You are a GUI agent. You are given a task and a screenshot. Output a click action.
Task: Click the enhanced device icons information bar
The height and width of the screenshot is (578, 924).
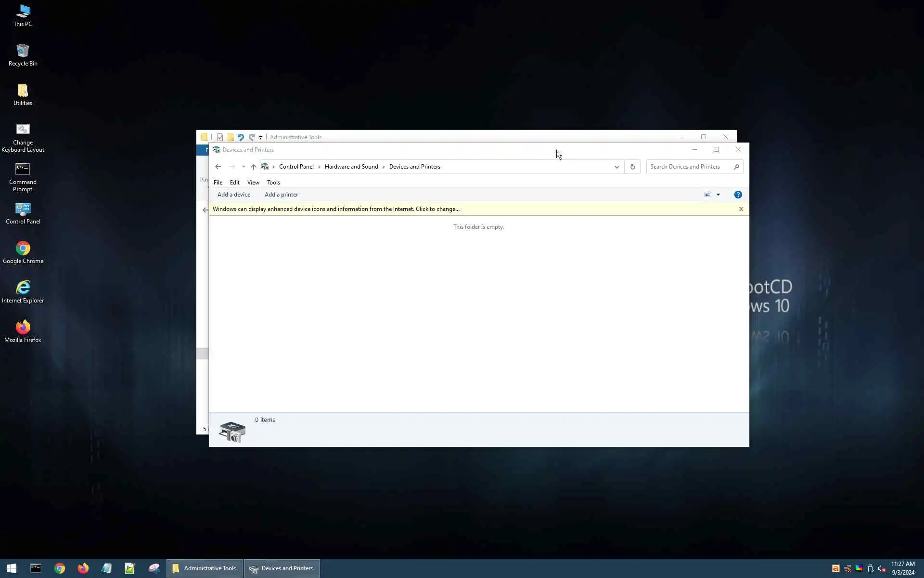pyautogui.click(x=336, y=209)
